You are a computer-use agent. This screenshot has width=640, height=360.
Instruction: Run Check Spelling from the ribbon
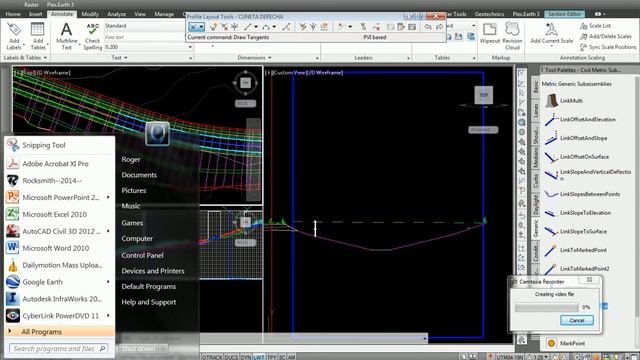93,36
